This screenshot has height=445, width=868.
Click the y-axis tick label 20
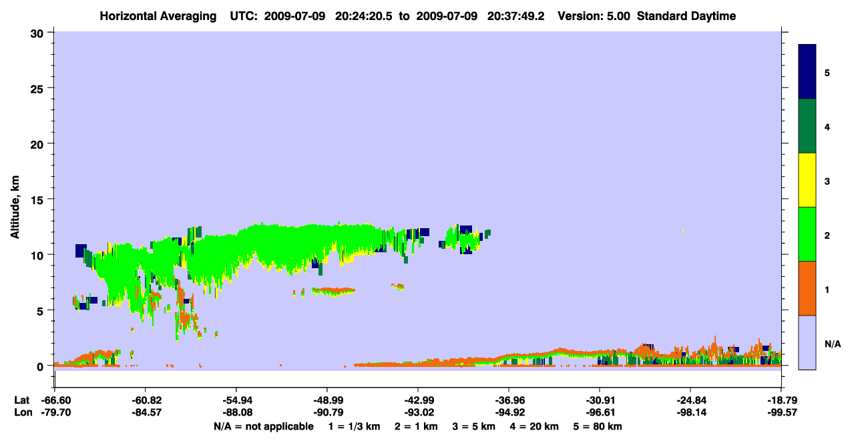[39, 144]
